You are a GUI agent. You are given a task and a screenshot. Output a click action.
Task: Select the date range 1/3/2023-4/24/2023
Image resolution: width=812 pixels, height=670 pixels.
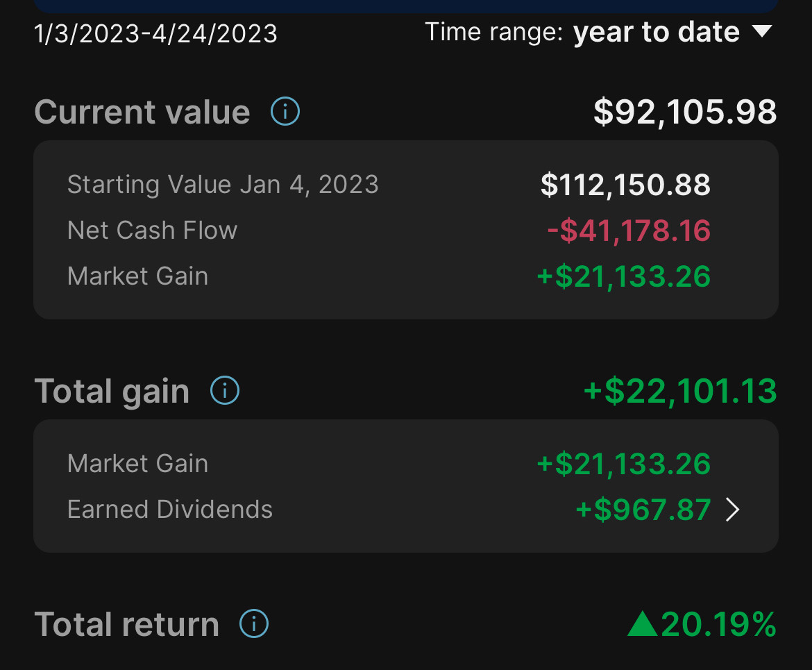click(155, 33)
